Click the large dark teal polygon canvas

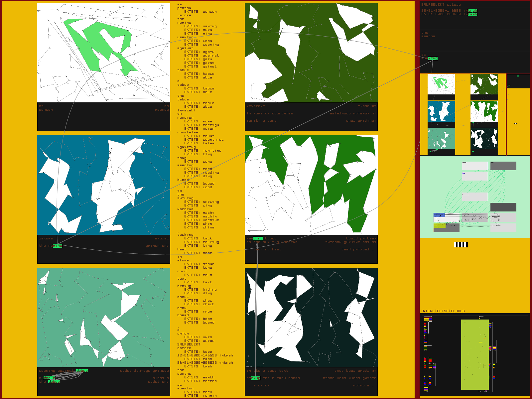[311, 317]
